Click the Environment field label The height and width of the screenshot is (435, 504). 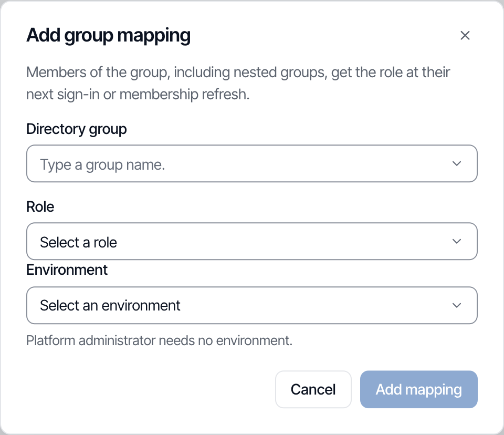point(67,270)
